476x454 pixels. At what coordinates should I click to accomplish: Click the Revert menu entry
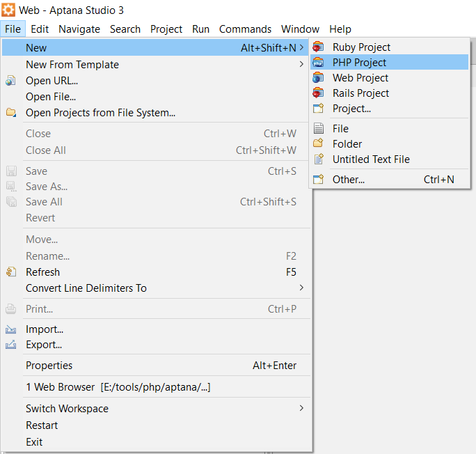point(157,218)
